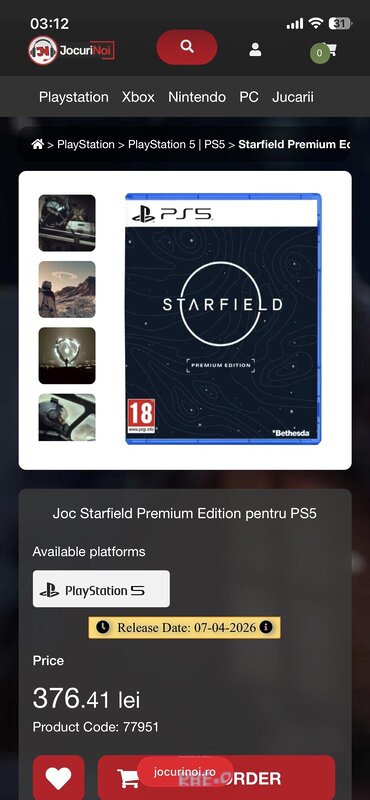
Task: Click the clock icon on release date badge
Action: (x=103, y=627)
